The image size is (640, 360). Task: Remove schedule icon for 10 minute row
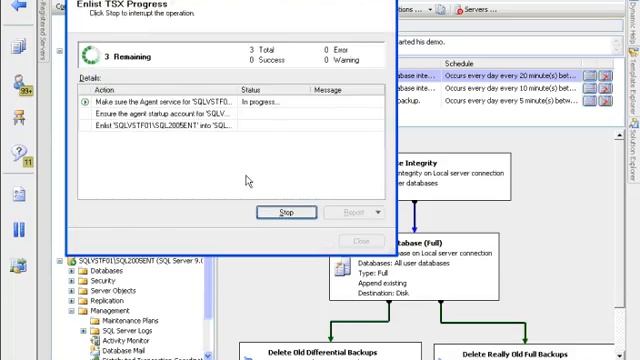tap(606, 88)
